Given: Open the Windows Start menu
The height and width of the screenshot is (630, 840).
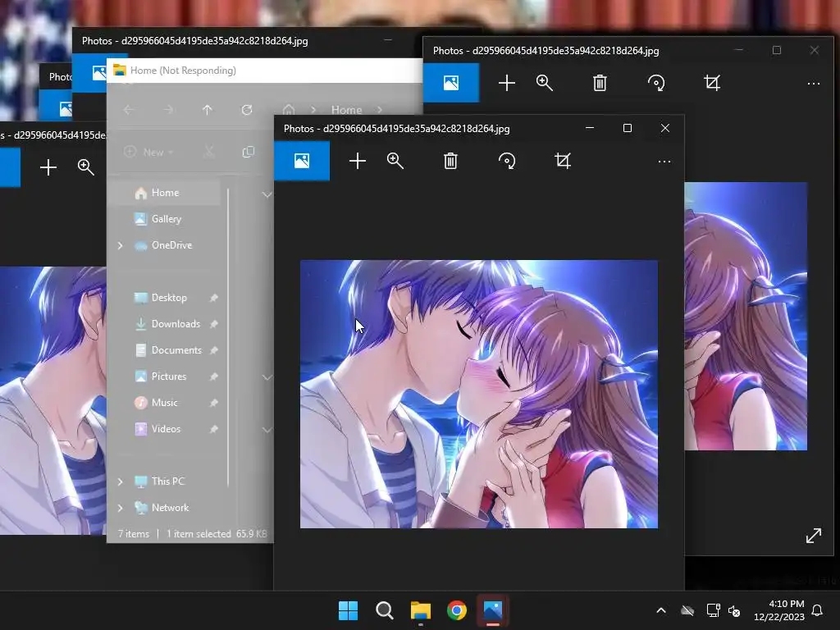Looking at the screenshot, I should (348, 610).
